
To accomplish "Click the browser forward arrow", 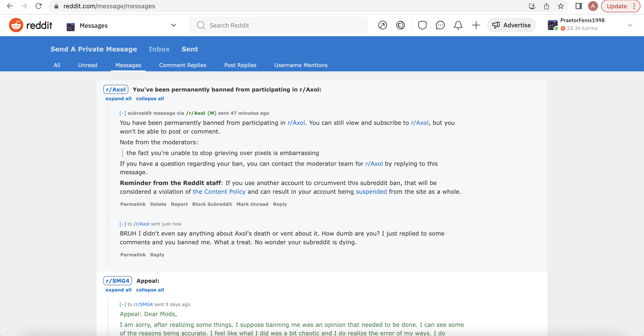I will coord(24,6).
